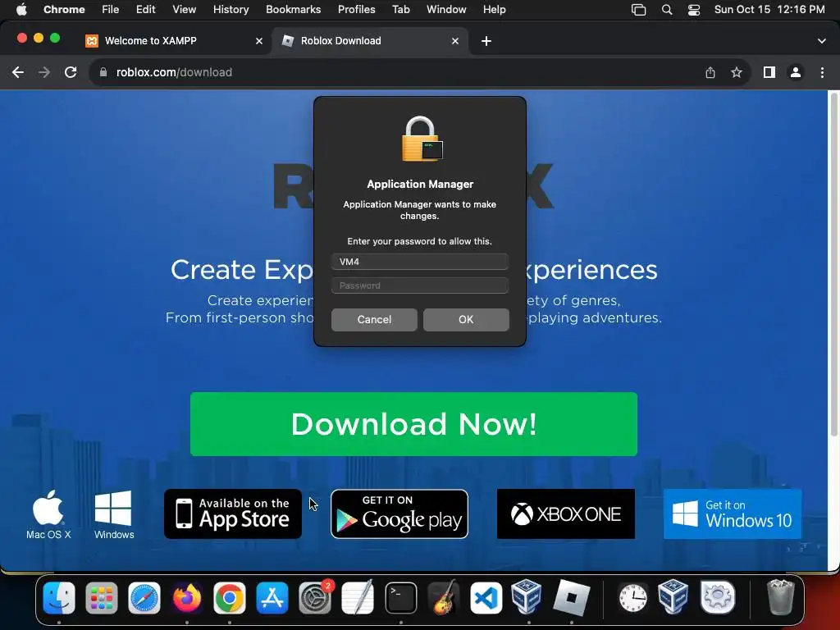Open Chrome's three-dot menu

(x=822, y=72)
